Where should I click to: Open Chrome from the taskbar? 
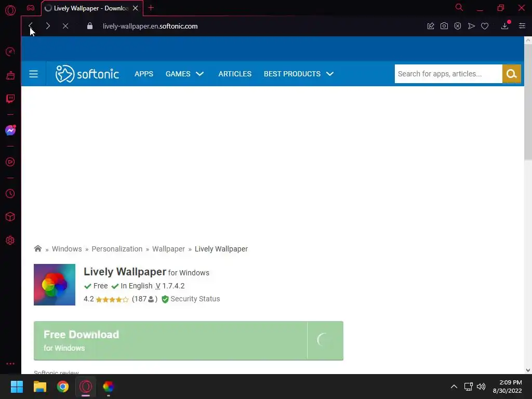[x=63, y=387]
